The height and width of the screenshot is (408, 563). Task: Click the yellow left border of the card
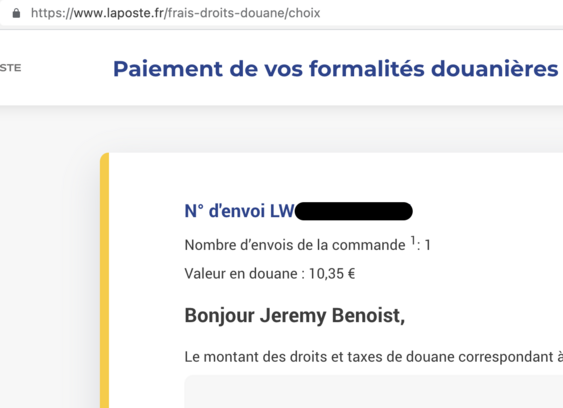click(104, 280)
